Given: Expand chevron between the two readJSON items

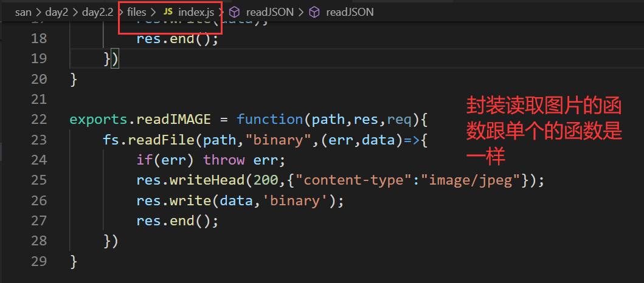Looking at the screenshot, I should click(301, 12).
